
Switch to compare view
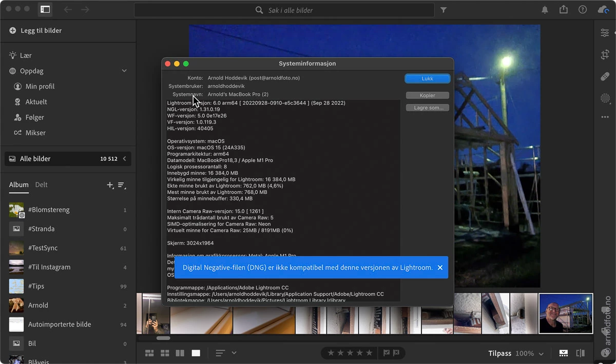pyautogui.click(x=180, y=353)
